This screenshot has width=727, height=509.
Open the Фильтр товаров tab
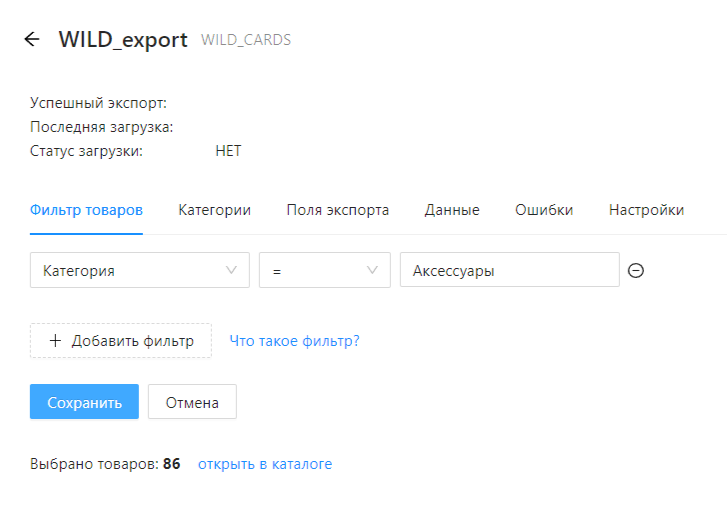86,210
